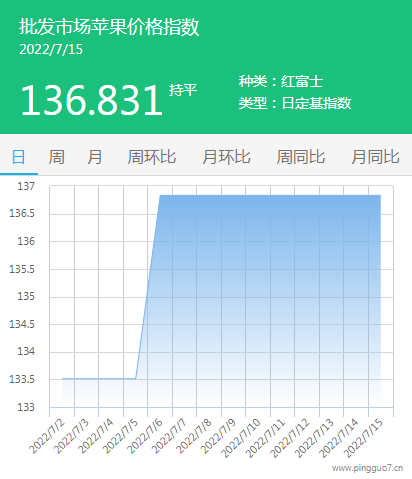Click the 133.5 y-axis label
Image resolution: width=412 pixels, height=479 pixels.
click(22, 379)
